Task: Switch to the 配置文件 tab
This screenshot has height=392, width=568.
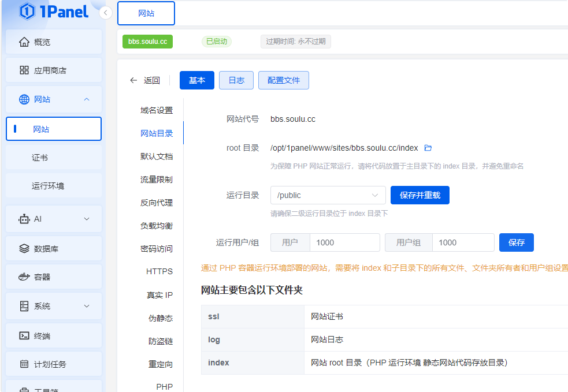Action: (x=284, y=80)
